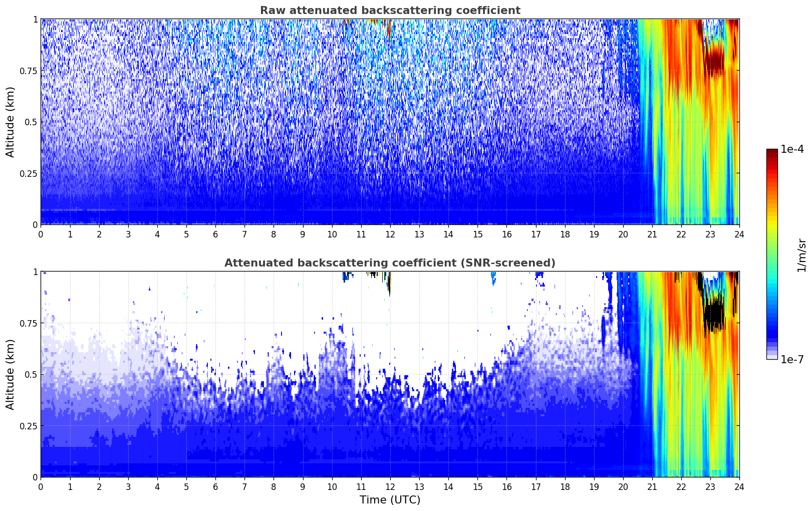Select the 1e-4 colorbar maximum label
812x511 pixels.
pos(792,150)
